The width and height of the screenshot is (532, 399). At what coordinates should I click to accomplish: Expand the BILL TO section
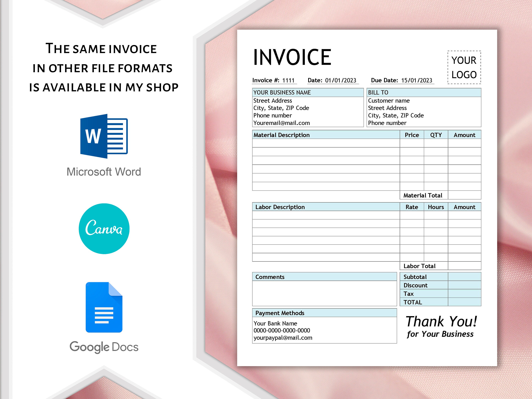coord(378,92)
